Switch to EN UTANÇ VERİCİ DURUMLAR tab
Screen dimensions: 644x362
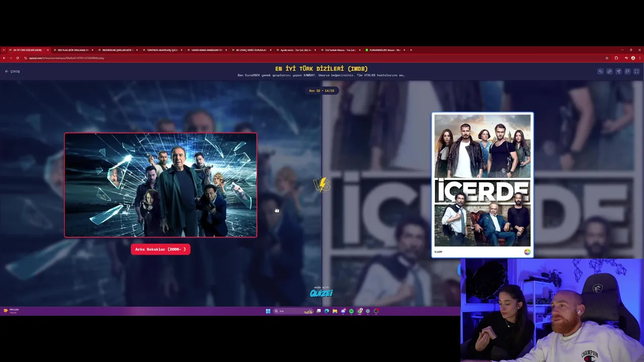[251, 50]
